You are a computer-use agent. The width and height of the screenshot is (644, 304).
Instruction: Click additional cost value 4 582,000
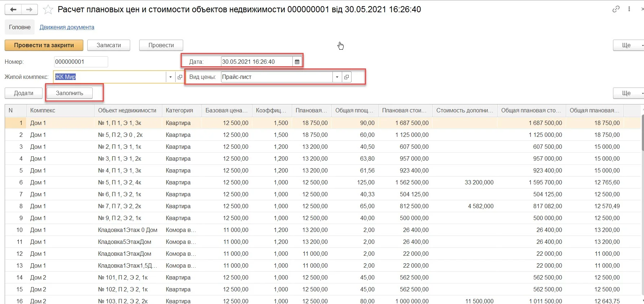481,206
